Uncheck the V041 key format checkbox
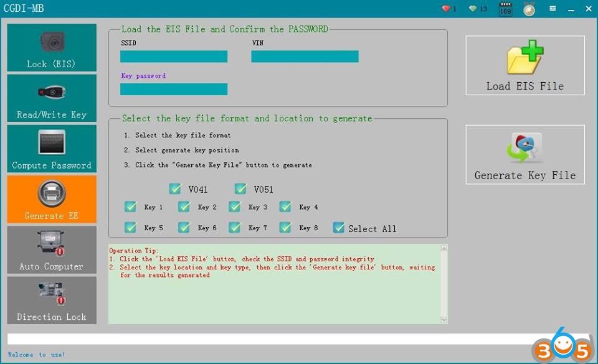Screen dimensions: 598x364 point(175,189)
